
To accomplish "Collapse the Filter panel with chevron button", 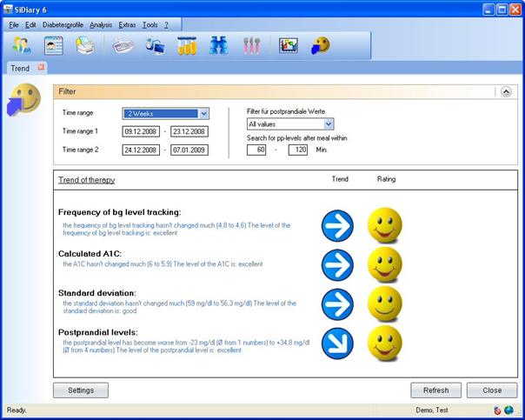I will click(506, 91).
